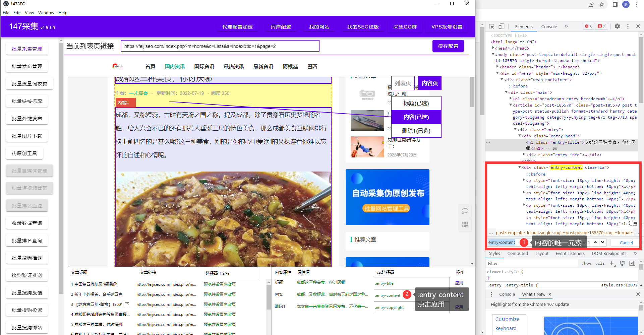Close the DevTools panel

pyautogui.click(x=638, y=26)
